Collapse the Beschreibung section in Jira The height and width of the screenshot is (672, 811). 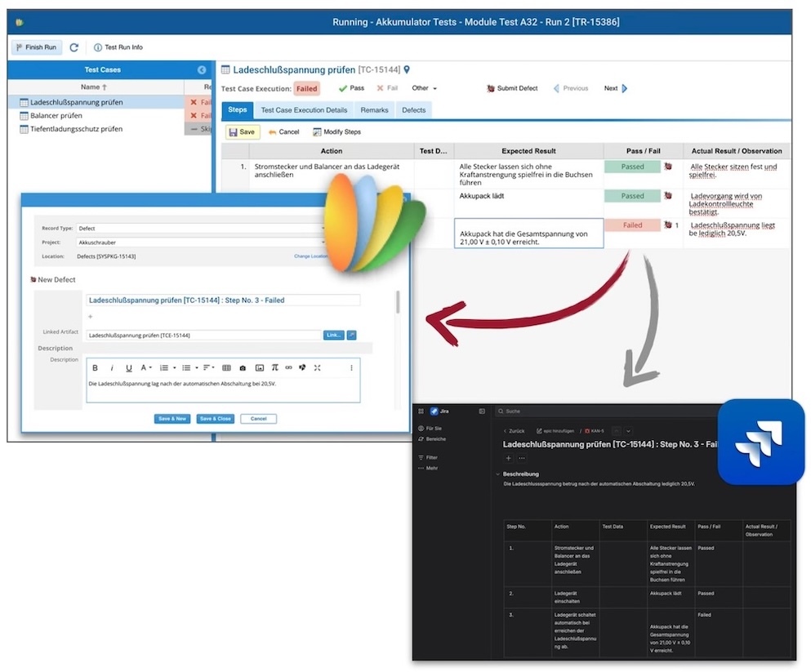click(498, 474)
